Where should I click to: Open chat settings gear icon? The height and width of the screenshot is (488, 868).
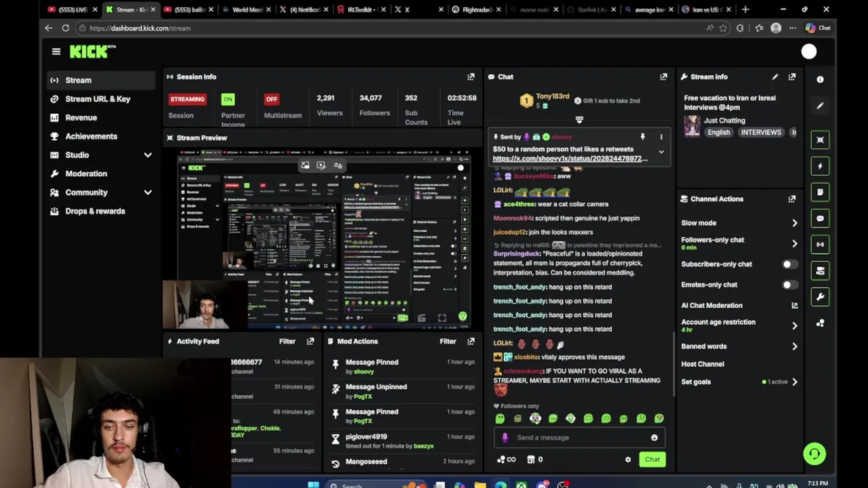(628, 460)
